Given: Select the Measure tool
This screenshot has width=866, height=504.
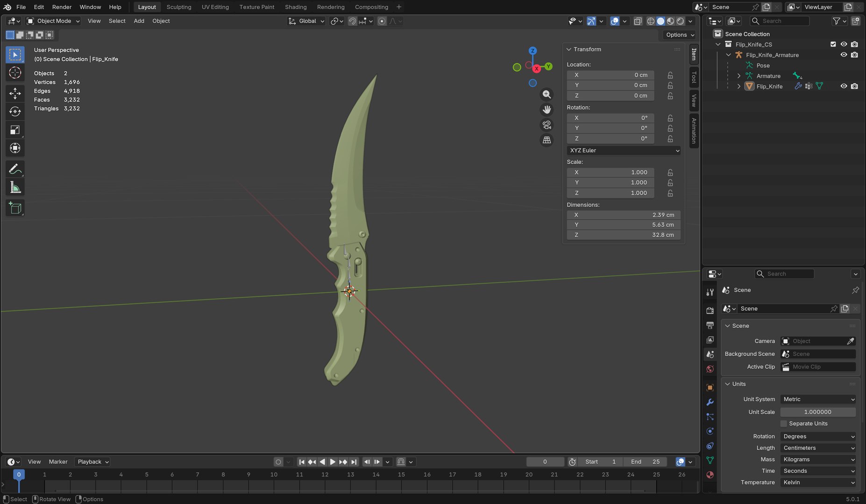Looking at the screenshot, I should (15, 188).
